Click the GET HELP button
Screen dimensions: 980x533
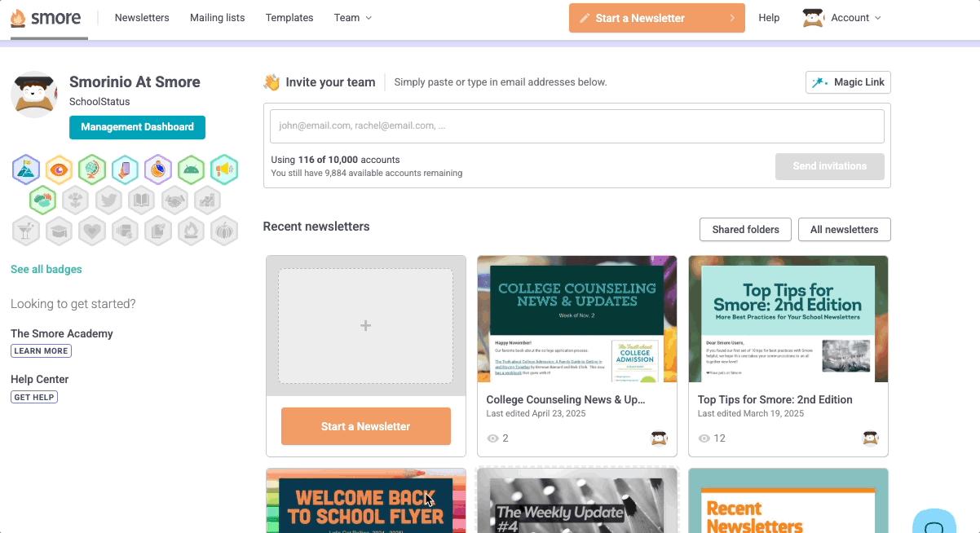point(34,397)
